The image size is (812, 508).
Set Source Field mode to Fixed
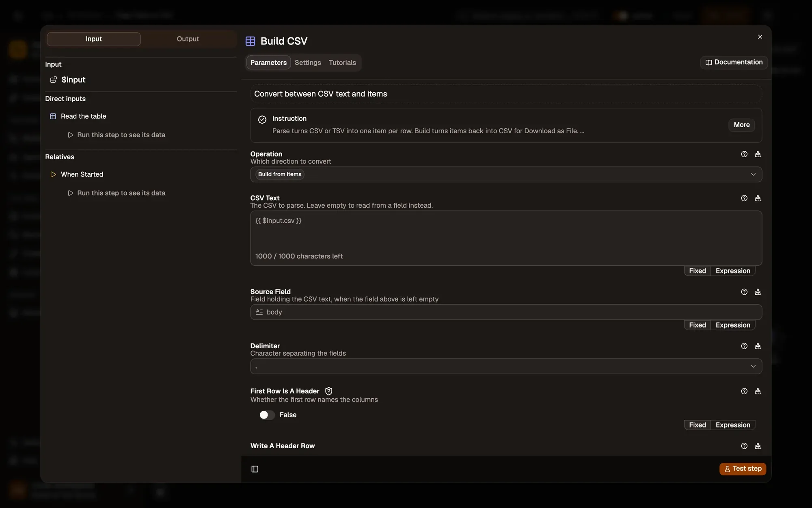[698, 325]
